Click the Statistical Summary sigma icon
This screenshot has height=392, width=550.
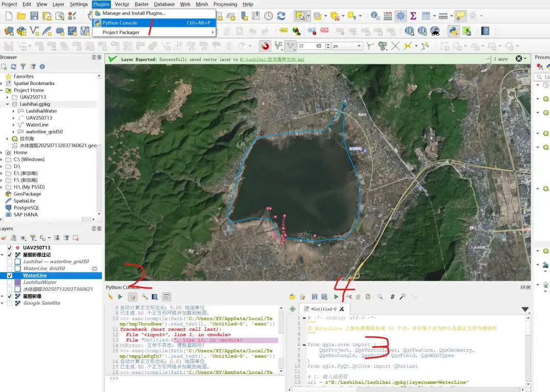tap(413, 16)
